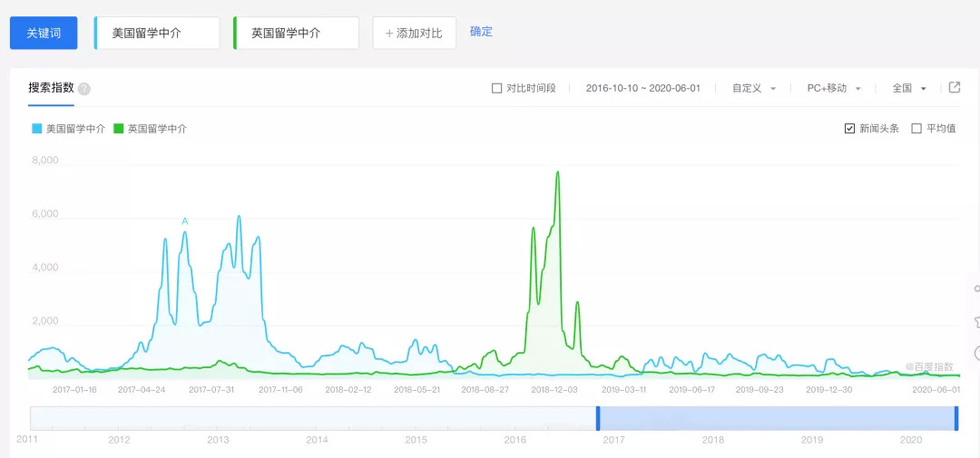Open the 全国 region dropdown

[x=908, y=89]
